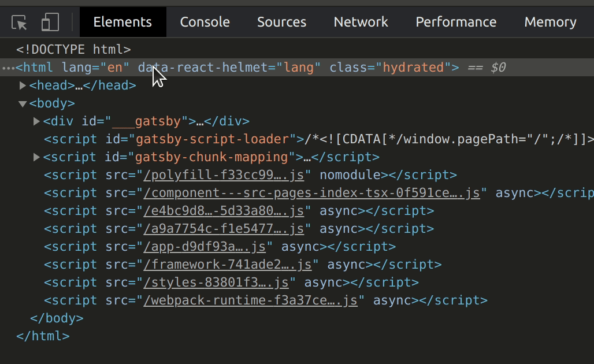Open the component---src-pages-index-tsx script link

click(x=311, y=193)
